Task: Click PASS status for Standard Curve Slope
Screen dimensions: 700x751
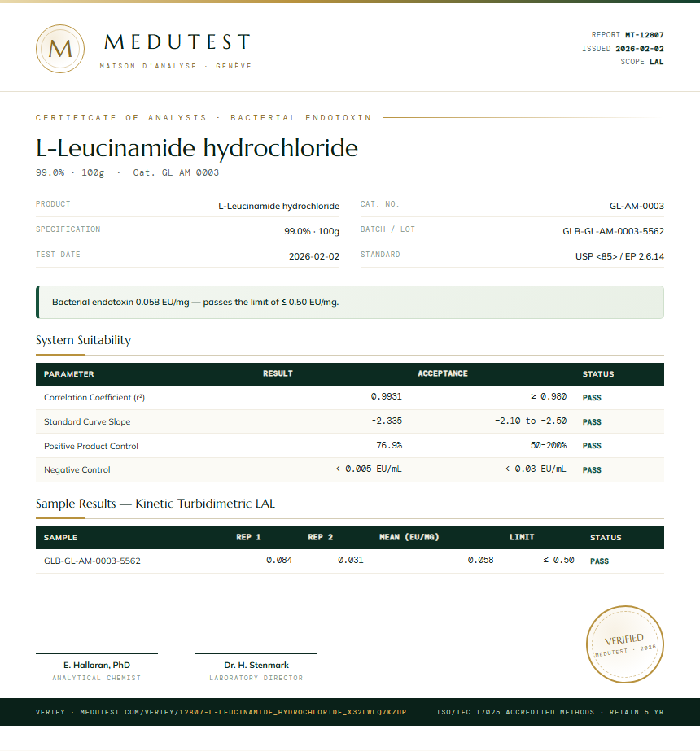Action: tap(592, 422)
